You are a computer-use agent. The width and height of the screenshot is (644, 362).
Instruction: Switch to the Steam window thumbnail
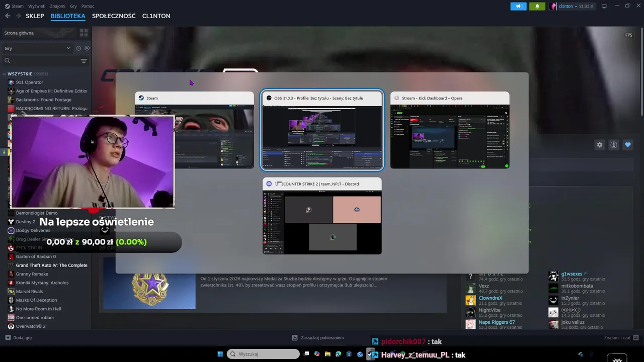click(x=194, y=130)
